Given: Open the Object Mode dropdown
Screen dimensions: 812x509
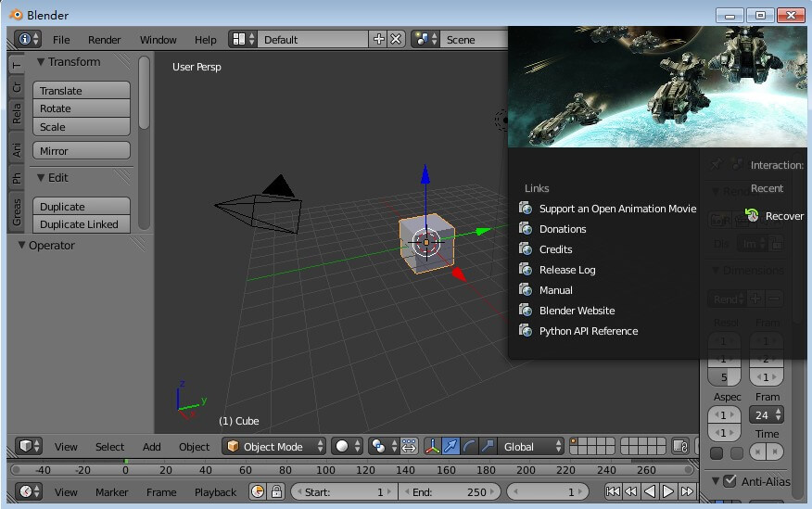Looking at the screenshot, I should coord(274,446).
